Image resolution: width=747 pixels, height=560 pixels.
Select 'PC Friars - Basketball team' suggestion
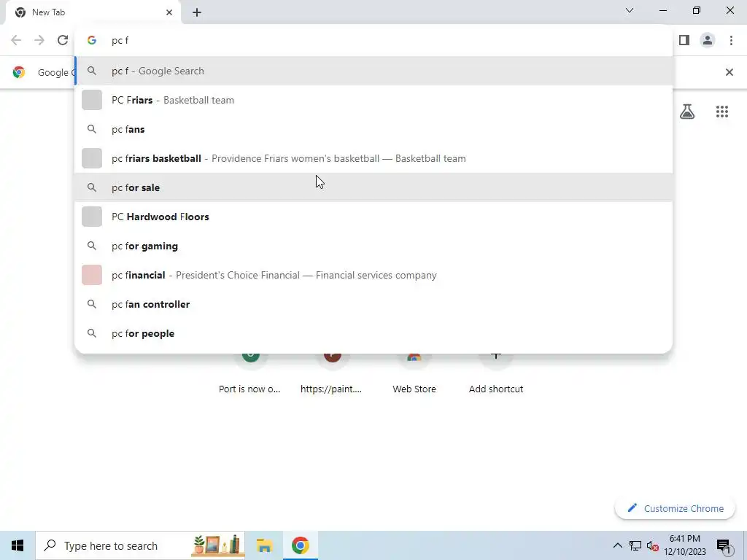pos(373,100)
